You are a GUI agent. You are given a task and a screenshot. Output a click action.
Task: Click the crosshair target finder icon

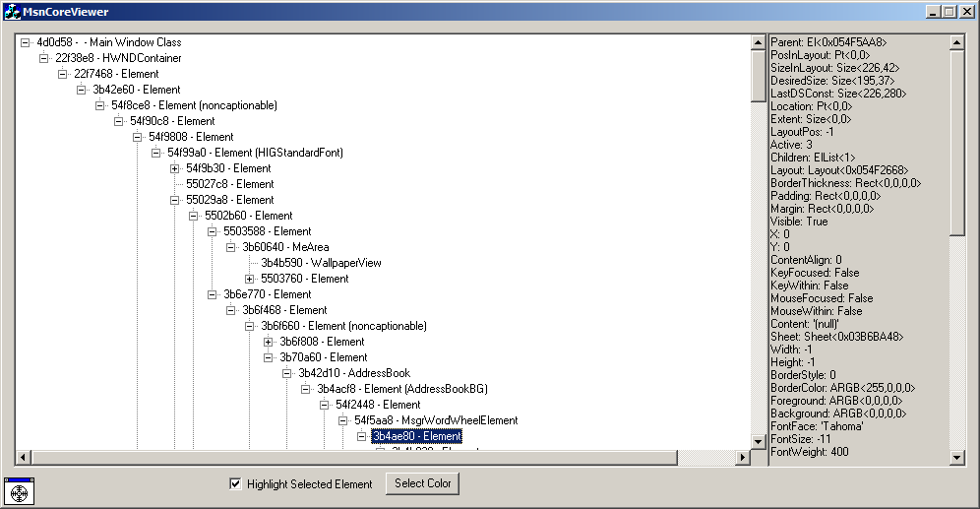(20, 491)
